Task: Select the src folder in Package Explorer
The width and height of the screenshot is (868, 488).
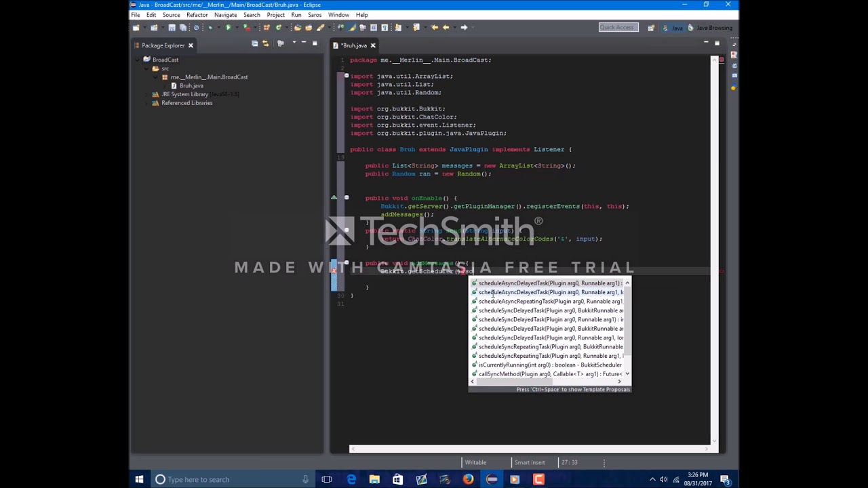Action: [161, 68]
